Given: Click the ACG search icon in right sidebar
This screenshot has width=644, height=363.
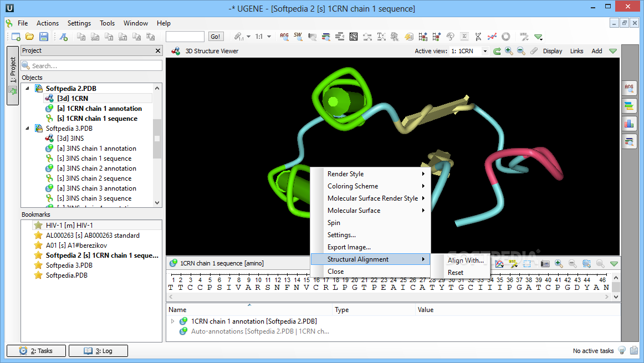Looking at the screenshot, I should tap(629, 88).
